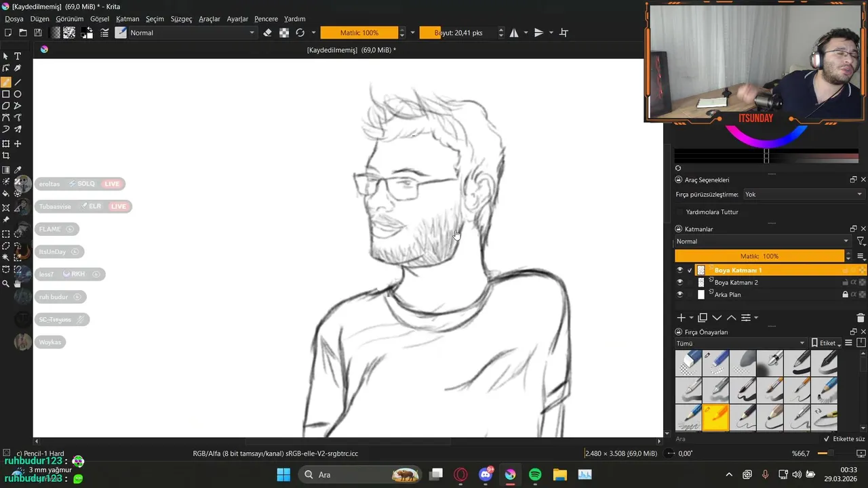Toggle horizontal mirror mode
This screenshot has width=868, height=488.
[514, 33]
